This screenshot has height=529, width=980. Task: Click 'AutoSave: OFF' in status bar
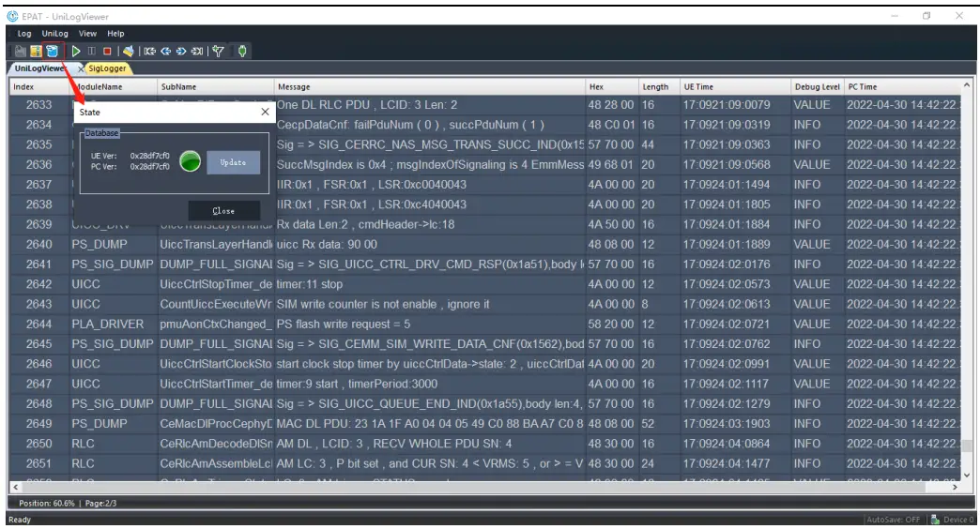893,520
